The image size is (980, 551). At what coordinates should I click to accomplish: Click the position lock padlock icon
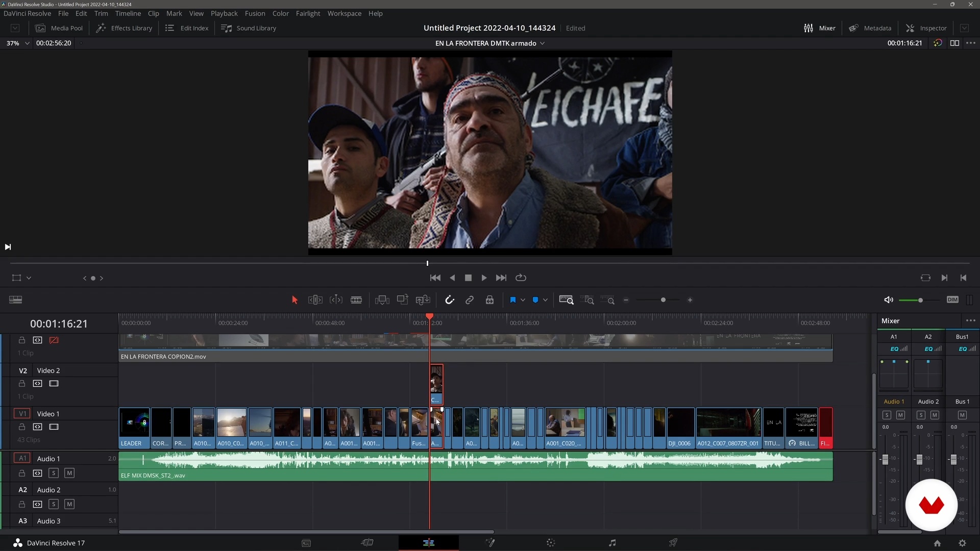coord(489,300)
